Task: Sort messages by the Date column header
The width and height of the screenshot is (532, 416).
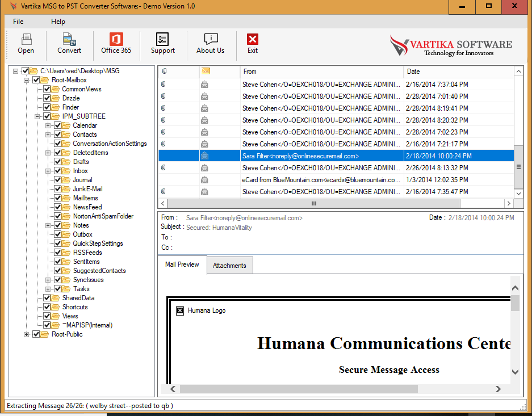Action: (459, 72)
